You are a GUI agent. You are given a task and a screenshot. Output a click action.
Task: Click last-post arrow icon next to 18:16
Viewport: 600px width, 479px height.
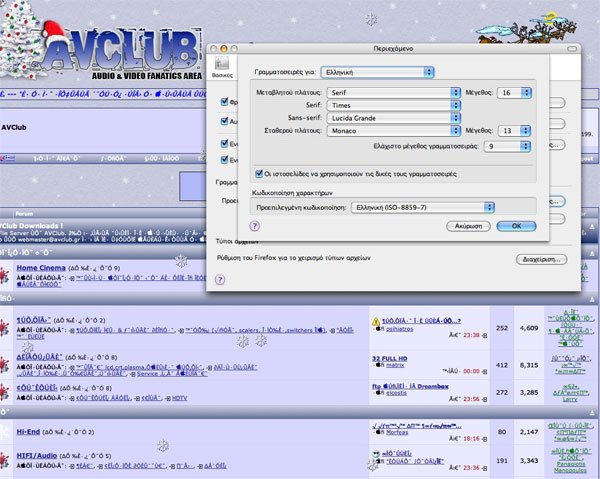click(x=484, y=439)
